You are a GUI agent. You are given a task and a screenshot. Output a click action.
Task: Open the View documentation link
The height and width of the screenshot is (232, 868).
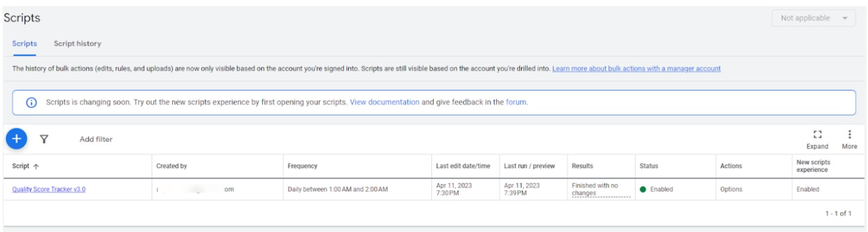click(385, 102)
